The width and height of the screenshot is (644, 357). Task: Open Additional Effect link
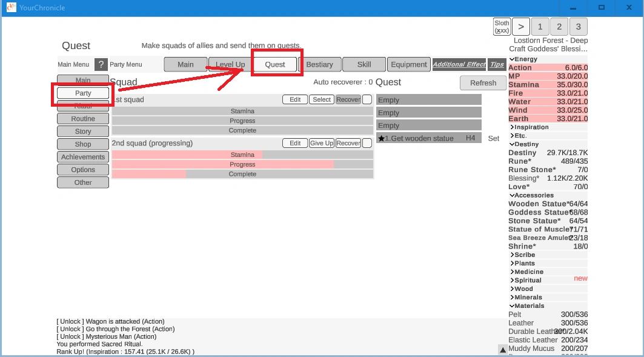coord(459,64)
